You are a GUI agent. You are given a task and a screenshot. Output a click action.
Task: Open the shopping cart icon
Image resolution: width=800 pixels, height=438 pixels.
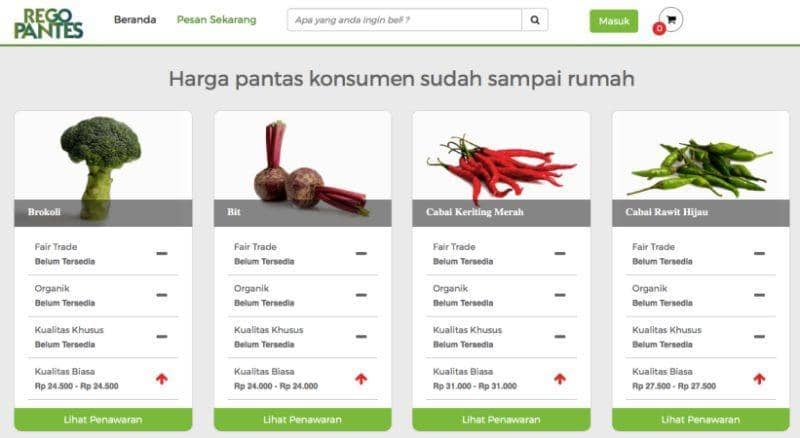(670, 20)
